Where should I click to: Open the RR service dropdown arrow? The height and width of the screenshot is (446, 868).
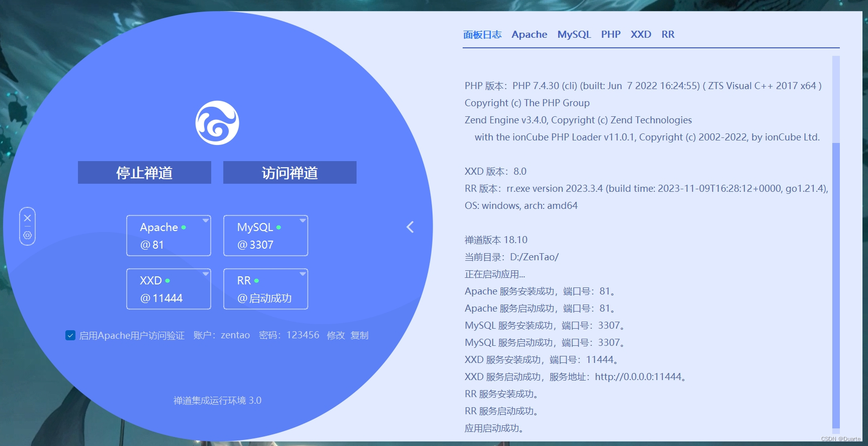(x=303, y=274)
